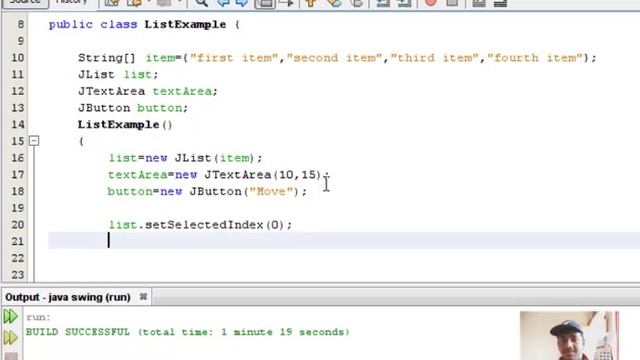Click line number 23 in the gutter

click(18, 275)
